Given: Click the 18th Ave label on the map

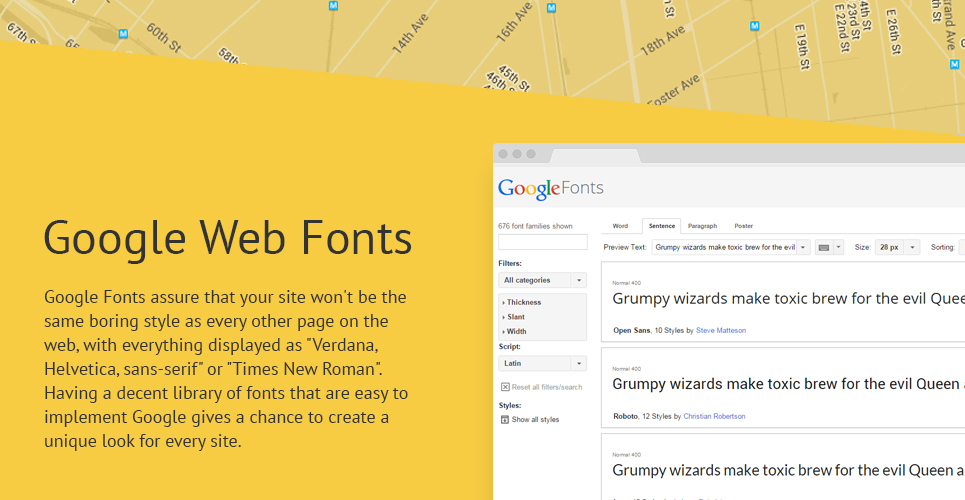Looking at the screenshot, I should (663, 41).
